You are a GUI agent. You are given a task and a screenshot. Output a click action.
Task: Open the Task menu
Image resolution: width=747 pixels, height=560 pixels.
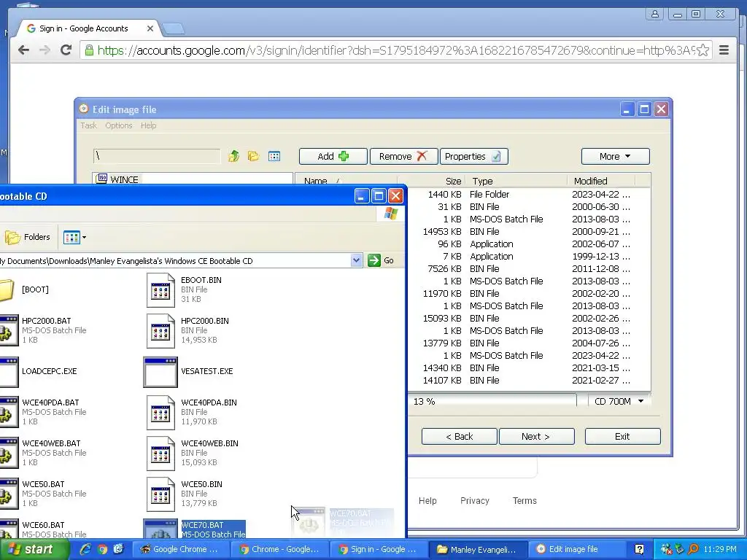88,125
